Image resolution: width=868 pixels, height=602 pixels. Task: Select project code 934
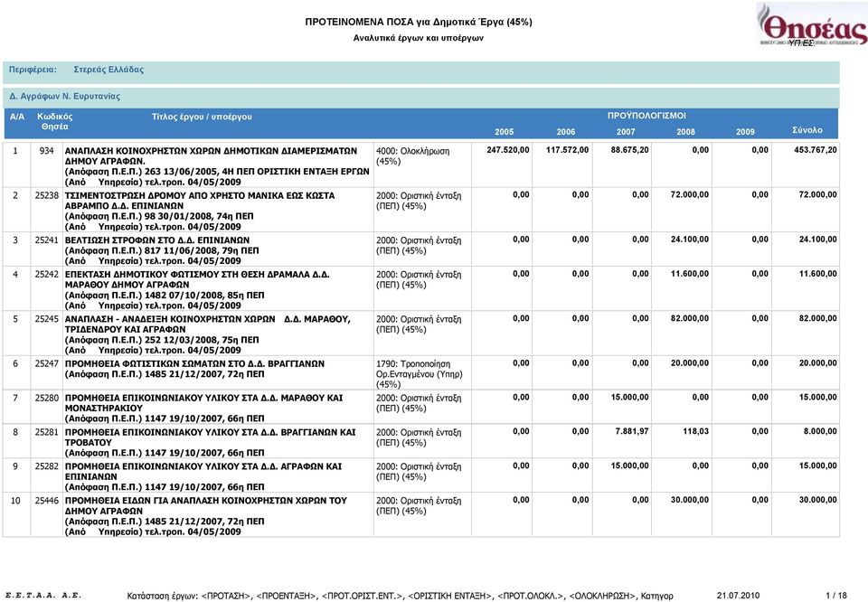(x=46, y=150)
